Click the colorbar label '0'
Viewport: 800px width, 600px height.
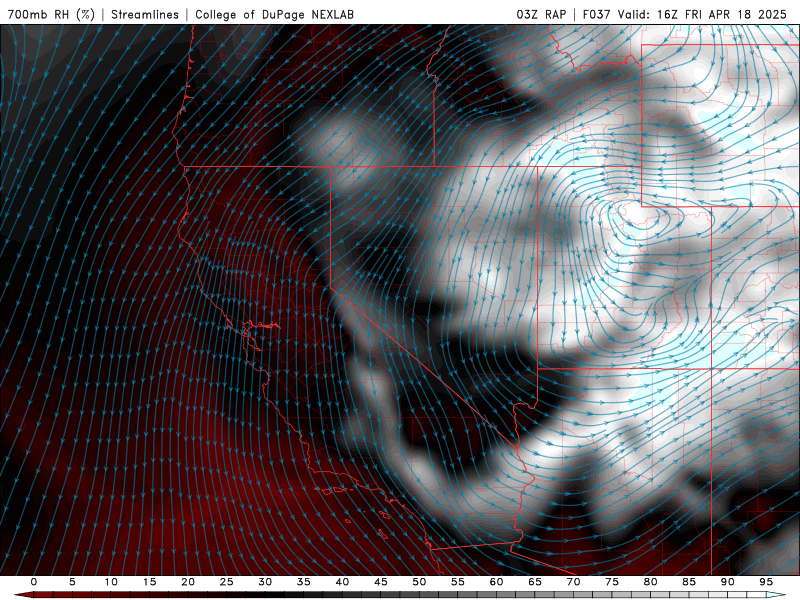pos(34,582)
